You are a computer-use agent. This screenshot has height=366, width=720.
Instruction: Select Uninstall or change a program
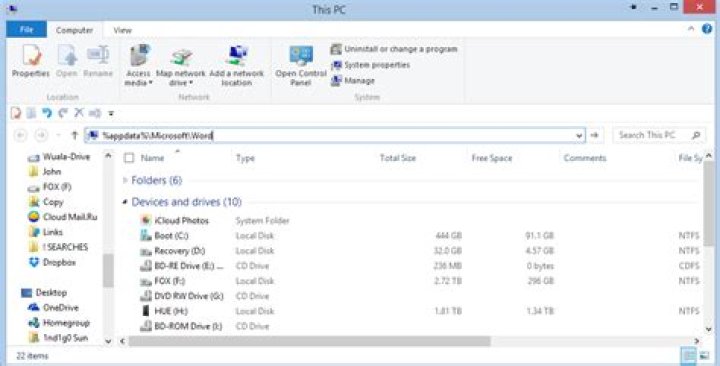394,49
